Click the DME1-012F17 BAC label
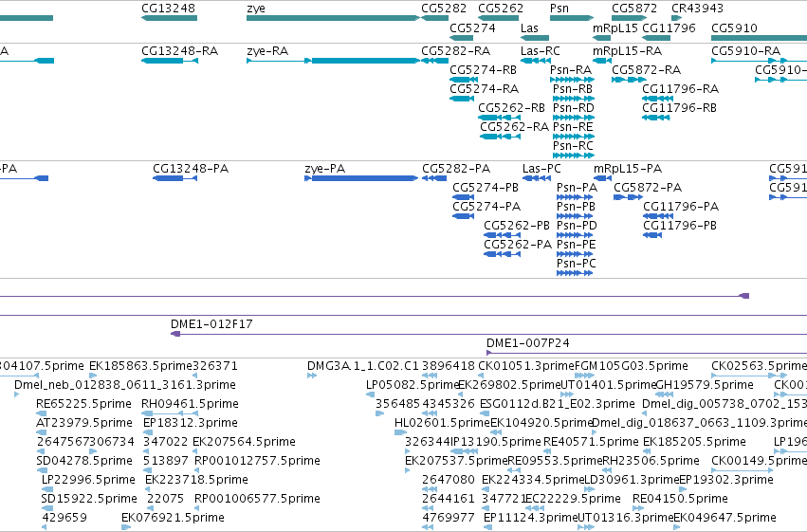The width and height of the screenshot is (807, 532). [x=211, y=324]
